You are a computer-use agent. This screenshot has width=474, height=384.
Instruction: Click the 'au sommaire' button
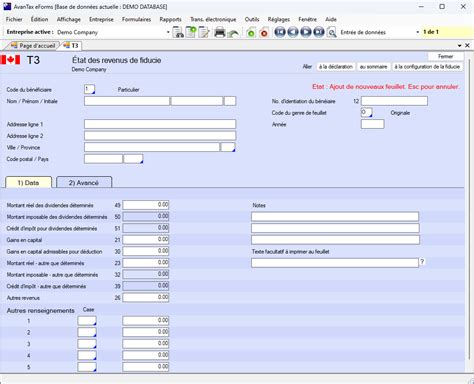pos(373,67)
